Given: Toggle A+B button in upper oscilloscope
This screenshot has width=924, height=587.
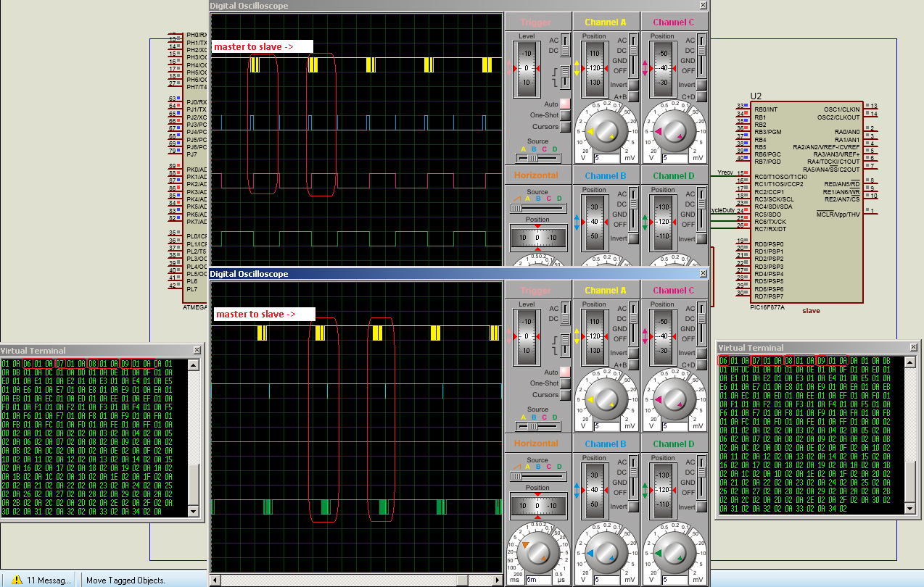Looking at the screenshot, I should tap(633, 96).
